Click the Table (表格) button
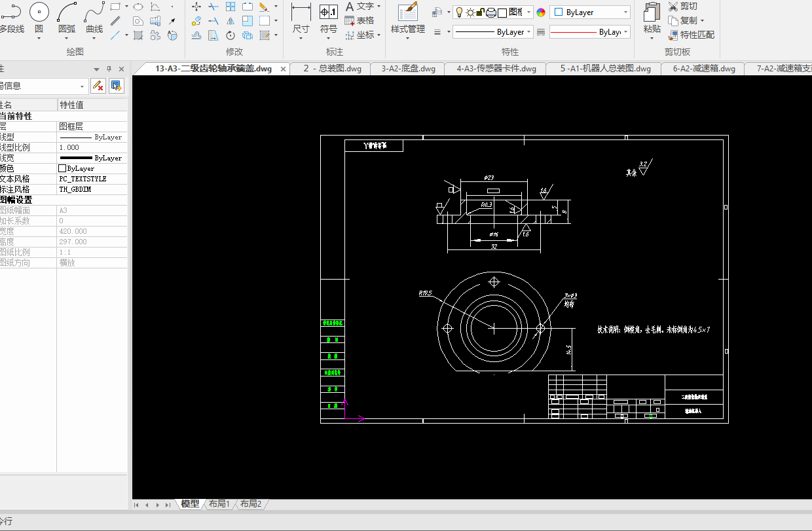812x531 pixels. coord(360,20)
